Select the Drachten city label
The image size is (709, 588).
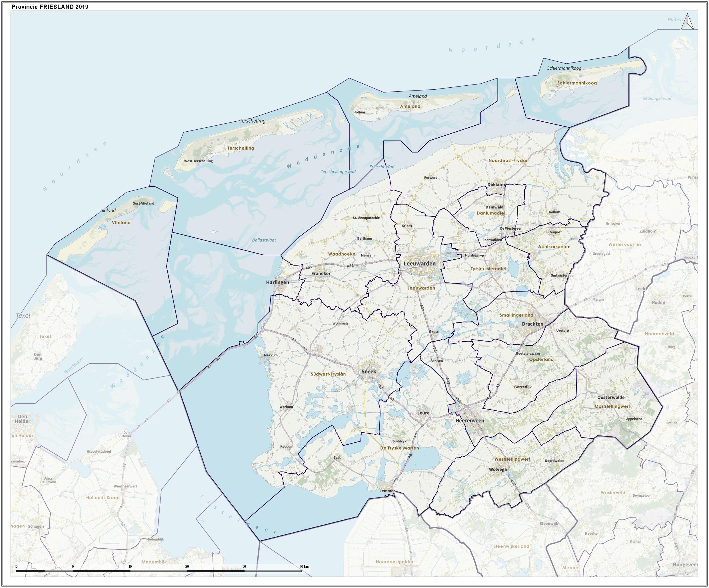pos(532,324)
